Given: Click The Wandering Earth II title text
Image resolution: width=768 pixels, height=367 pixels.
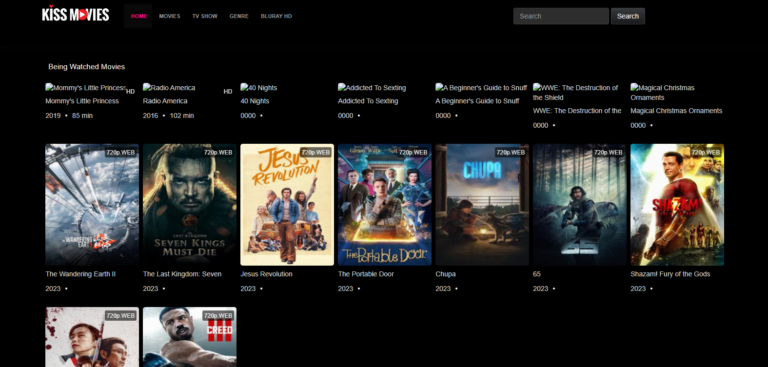Looking at the screenshot, I should click(x=80, y=274).
